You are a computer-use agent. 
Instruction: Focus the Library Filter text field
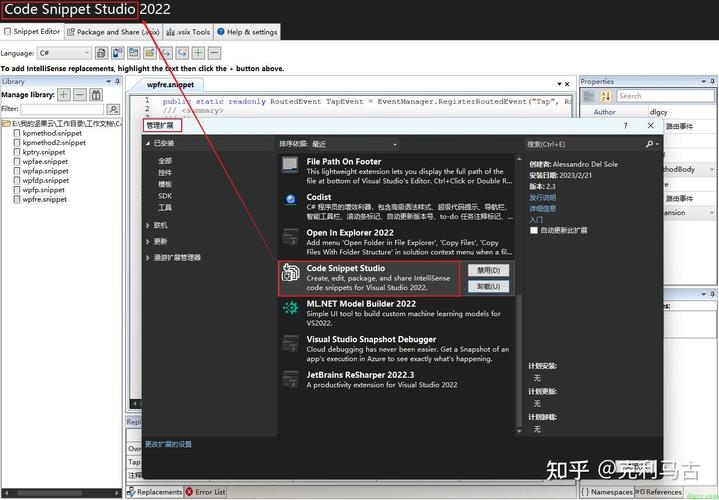pos(62,109)
